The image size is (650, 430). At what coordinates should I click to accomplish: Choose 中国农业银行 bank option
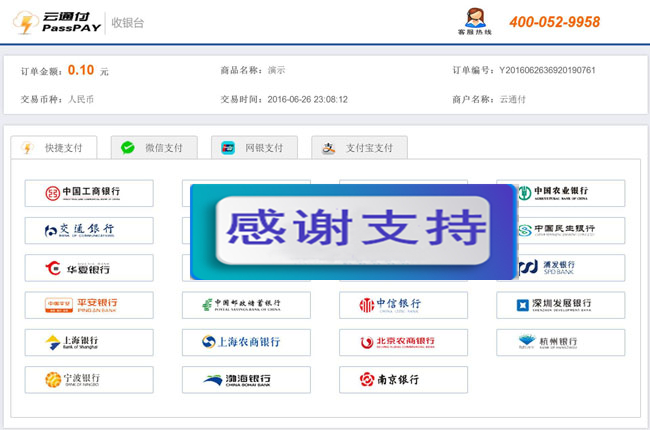pos(571,193)
